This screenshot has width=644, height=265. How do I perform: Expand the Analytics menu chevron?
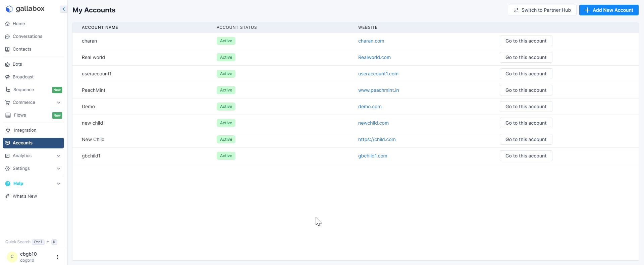tap(59, 156)
